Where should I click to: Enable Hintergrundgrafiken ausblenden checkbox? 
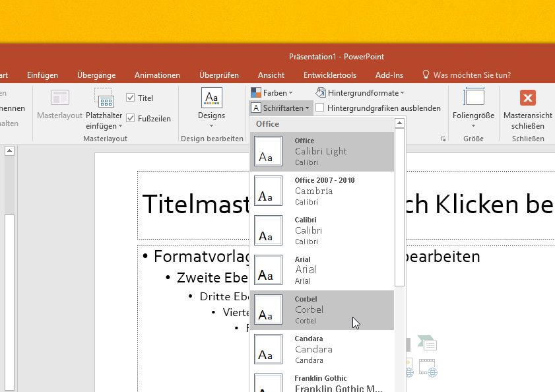pos(319,108)
